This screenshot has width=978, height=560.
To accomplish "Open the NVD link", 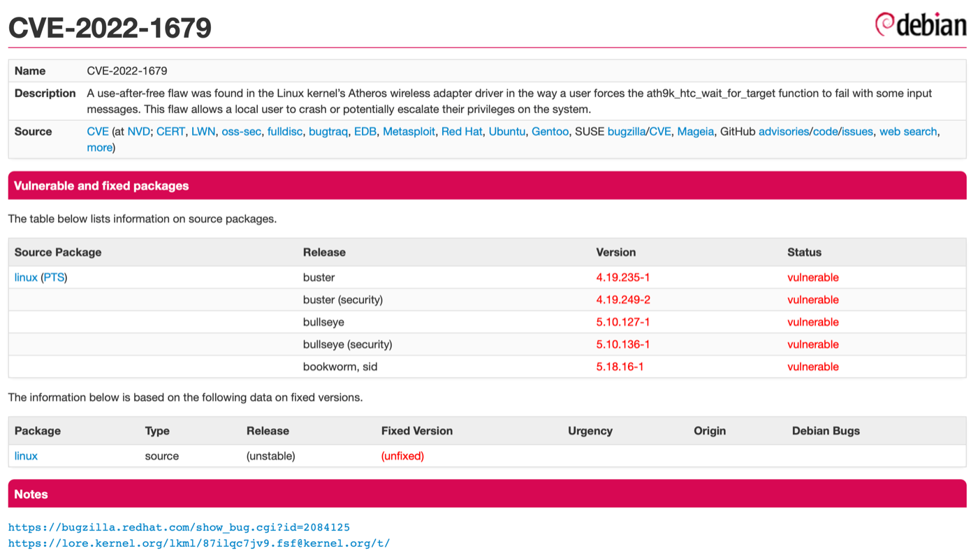I will (138, 131).
